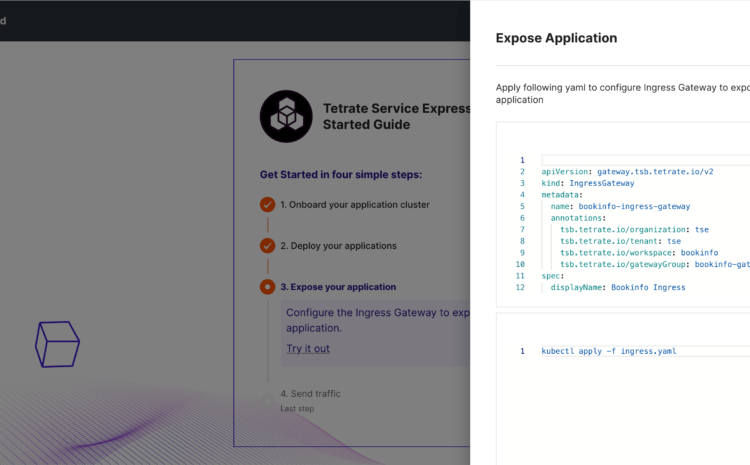
Task: Click the empty first line in the yaml editor
Action: pos(645,160)
